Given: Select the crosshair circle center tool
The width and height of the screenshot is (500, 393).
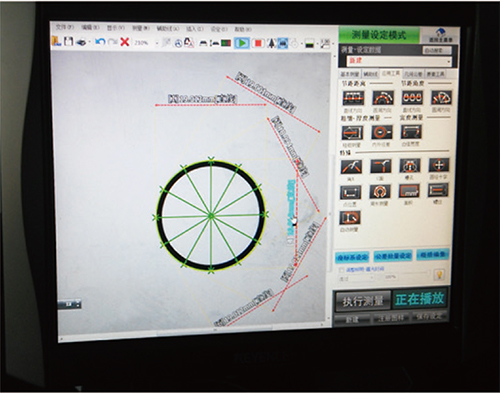Looking at the screenshot, I should (439, 165).
